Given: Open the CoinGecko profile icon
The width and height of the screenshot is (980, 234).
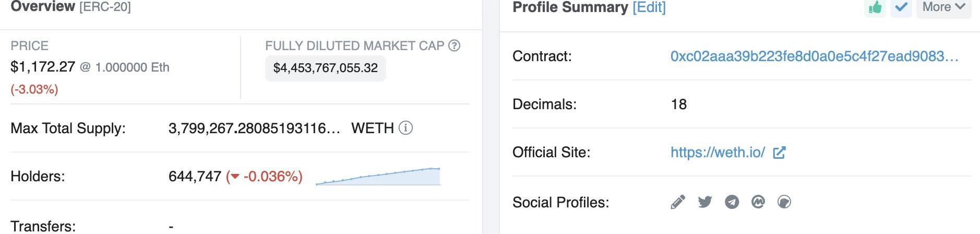Looking at the screenshot, I should (784, 202).
